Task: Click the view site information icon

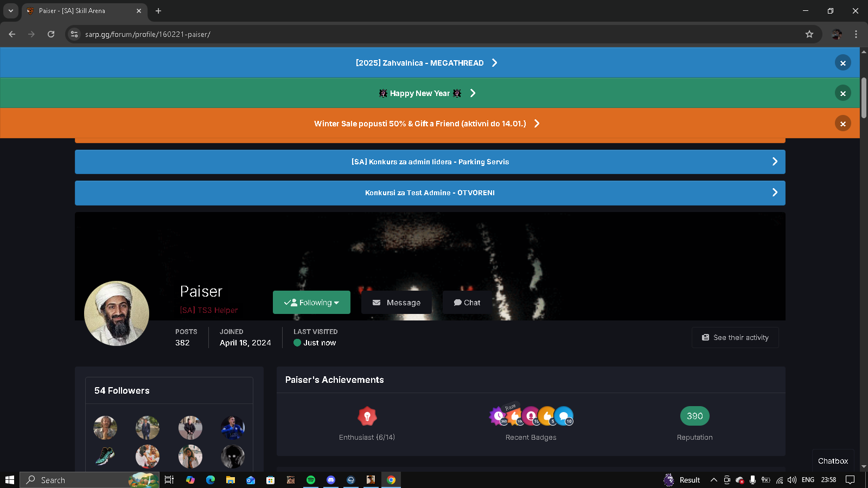Action: point(74,34)
